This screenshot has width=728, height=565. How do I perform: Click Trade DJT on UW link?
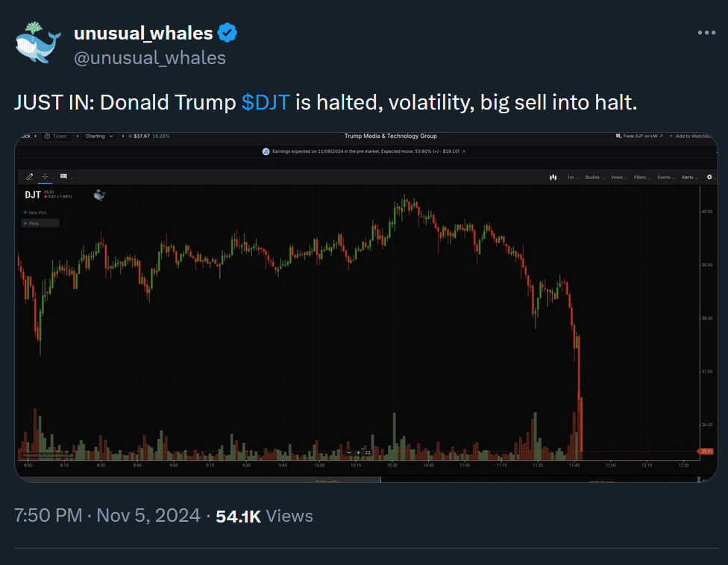(x=638, y=136)
